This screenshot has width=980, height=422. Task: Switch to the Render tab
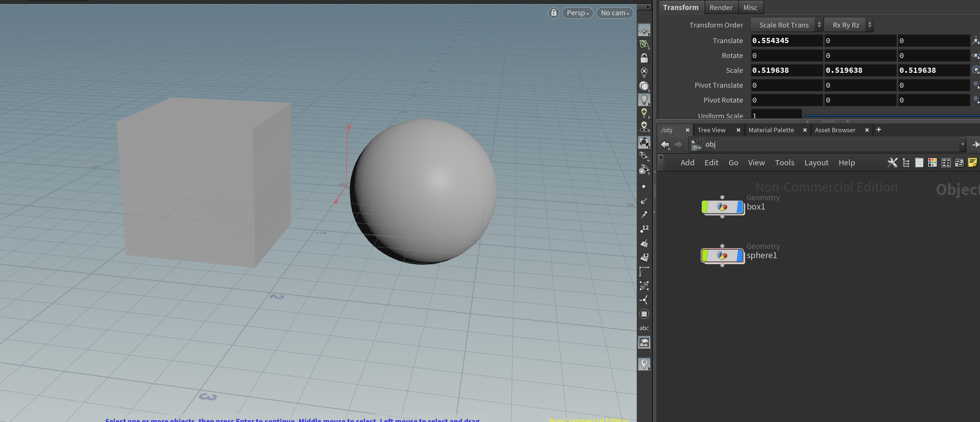click(721, 7)
